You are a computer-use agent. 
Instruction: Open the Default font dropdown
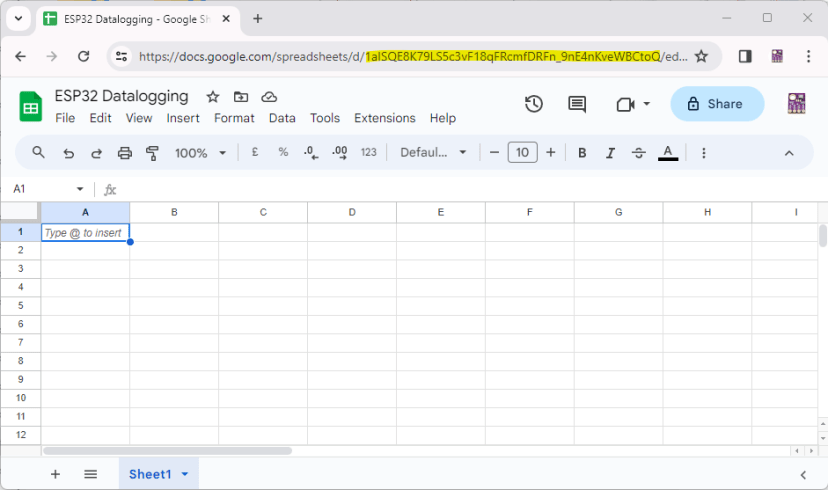[x=433, y=153]
